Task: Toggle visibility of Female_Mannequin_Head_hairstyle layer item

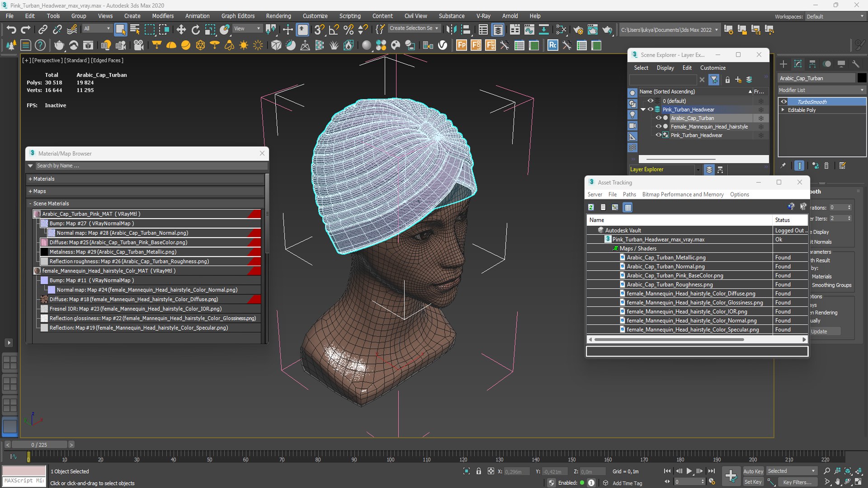Action: pyautogui.click(x=658, y=127)
